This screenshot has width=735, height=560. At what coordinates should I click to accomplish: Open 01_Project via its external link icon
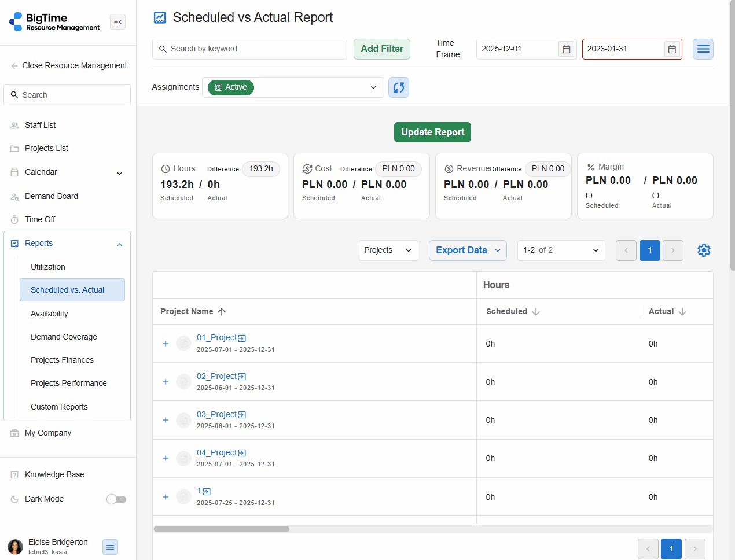pos(242,338)
